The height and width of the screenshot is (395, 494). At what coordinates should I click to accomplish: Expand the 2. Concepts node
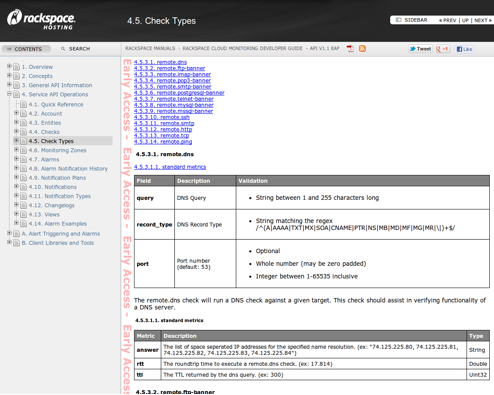point(9,75)
